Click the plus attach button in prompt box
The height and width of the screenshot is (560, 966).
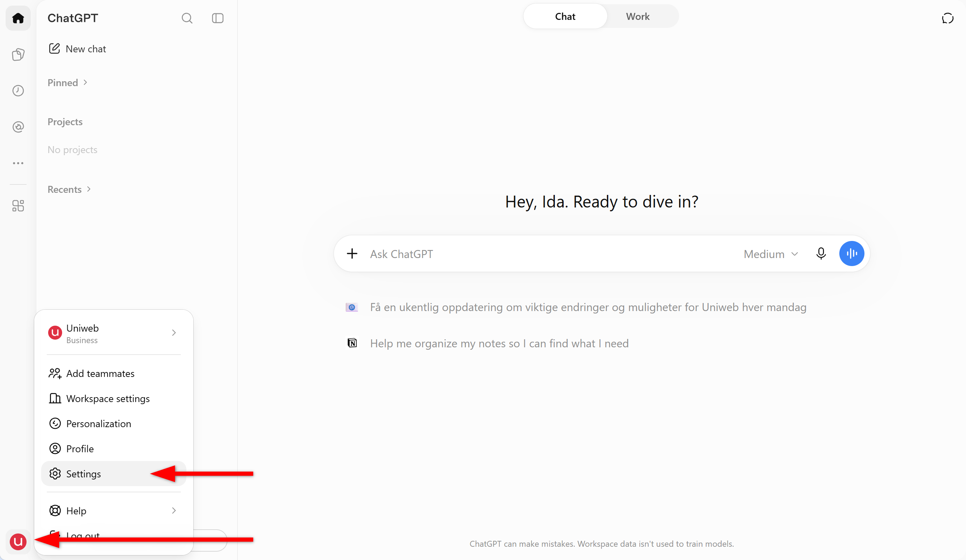click(352, 253)
